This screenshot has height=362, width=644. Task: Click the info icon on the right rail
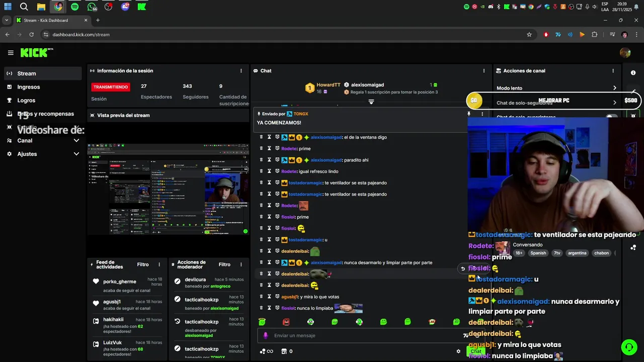(x=633, y=73)
